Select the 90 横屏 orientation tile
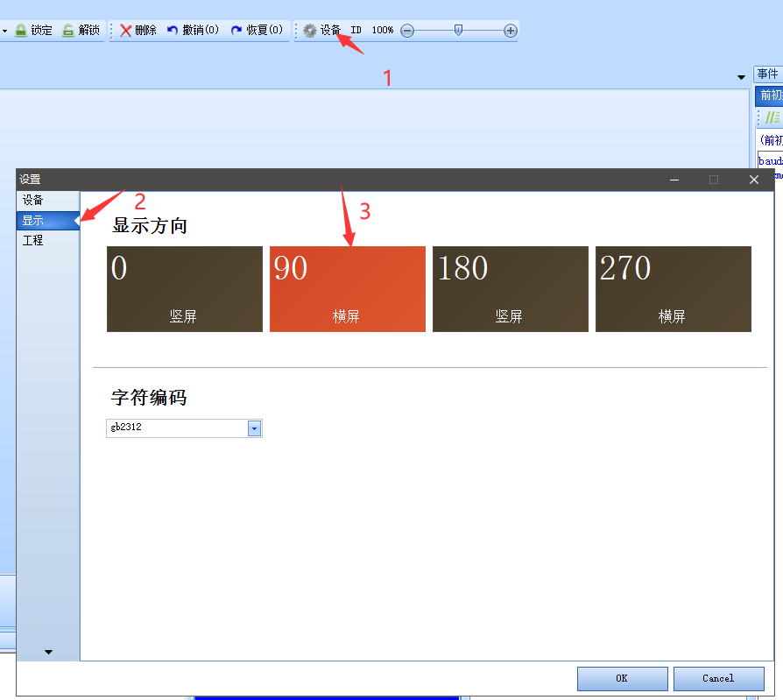 pos(347,289)
